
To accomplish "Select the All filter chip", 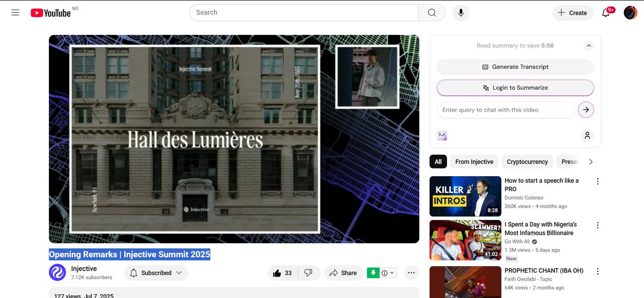I will tap(438, 162).
